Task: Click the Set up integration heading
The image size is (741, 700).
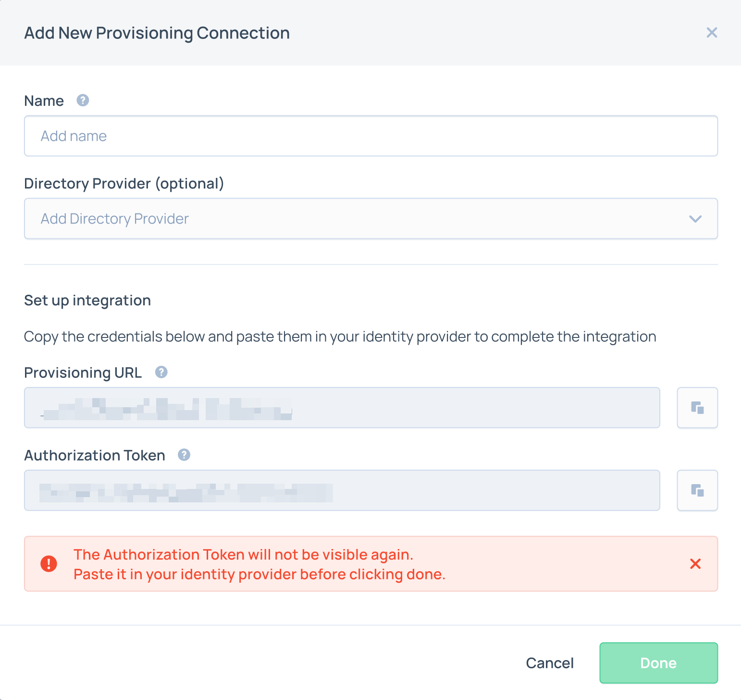Action: (x=87, y=300)
